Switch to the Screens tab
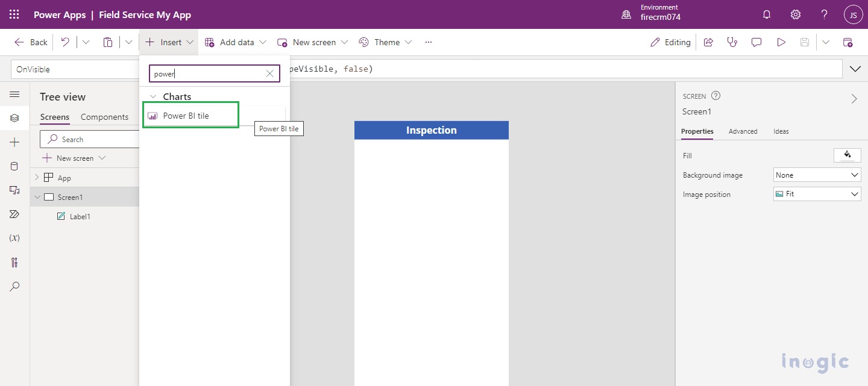 click(55, 117)
